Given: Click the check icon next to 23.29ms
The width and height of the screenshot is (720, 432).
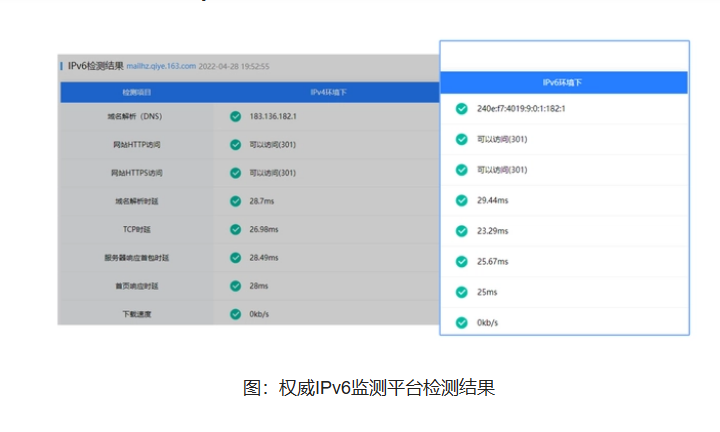Looking at the screenshot, I should [461, 231].
